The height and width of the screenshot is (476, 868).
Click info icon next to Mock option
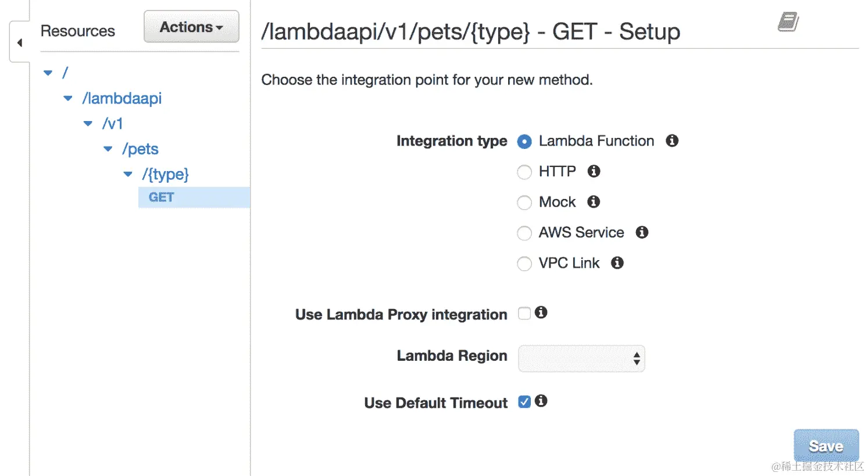[594, 202]
